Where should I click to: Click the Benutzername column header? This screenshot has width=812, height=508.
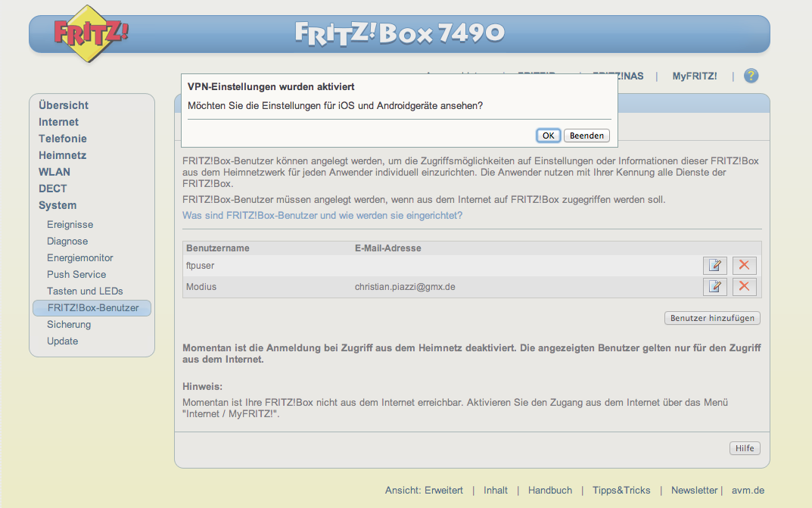click(x=217, y=248)
